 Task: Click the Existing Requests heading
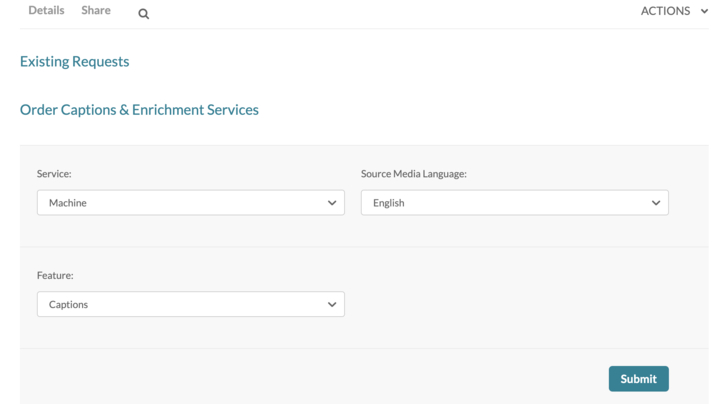(74, 62)
